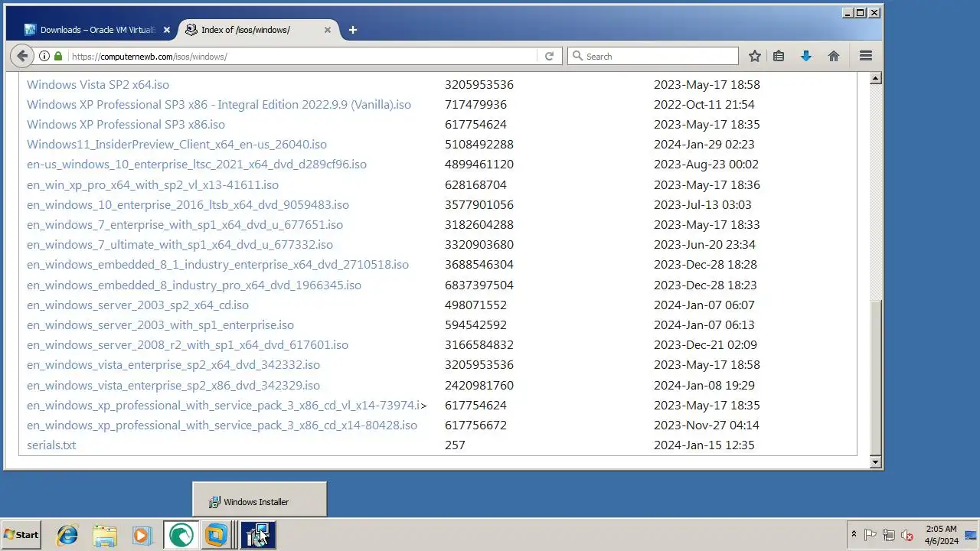Open the VirtualBox taskbar button
Screen dimensions: 980x551
(217, 535)
